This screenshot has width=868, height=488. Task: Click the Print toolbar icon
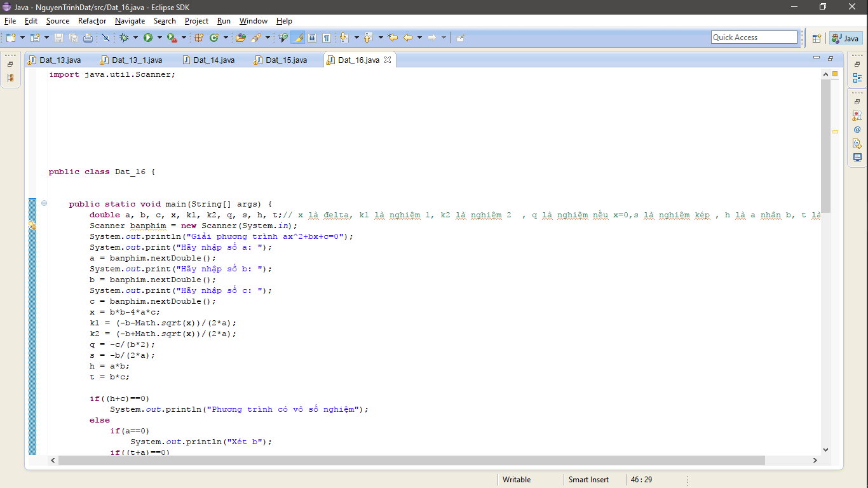pyautogui.click(x=88, y=37)
